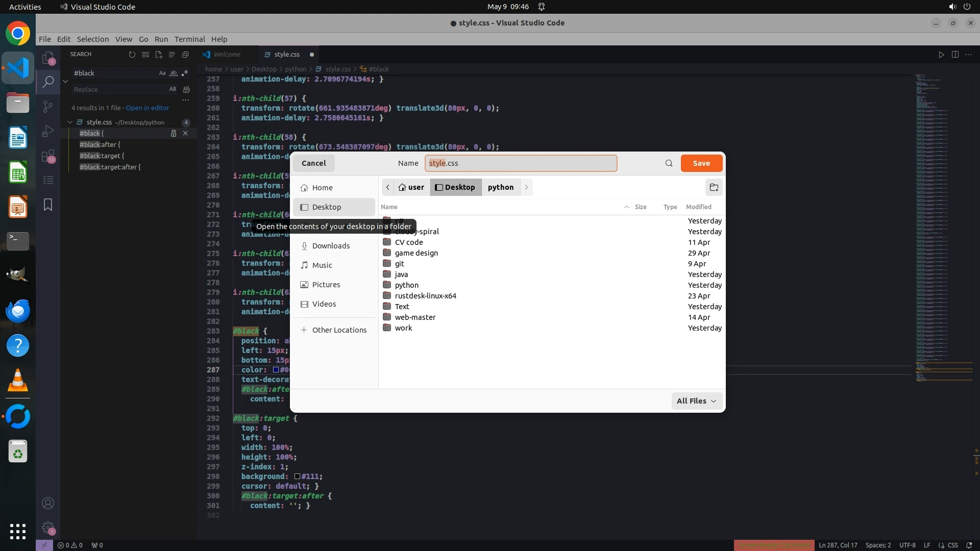Open the Run and Debug view
The width and height of the screenshot is (980, 551).
(x=47, y=131)
